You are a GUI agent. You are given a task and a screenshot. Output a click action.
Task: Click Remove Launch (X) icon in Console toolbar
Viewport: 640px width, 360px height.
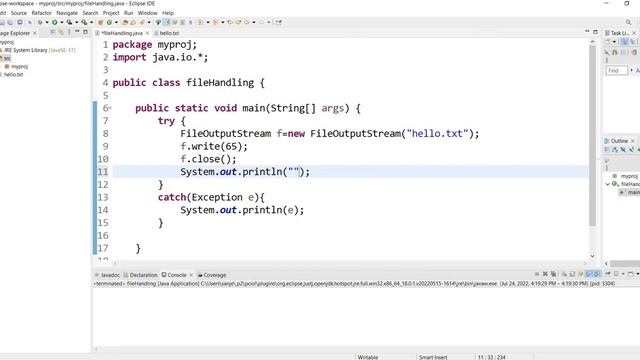click(x=545, y=274)
